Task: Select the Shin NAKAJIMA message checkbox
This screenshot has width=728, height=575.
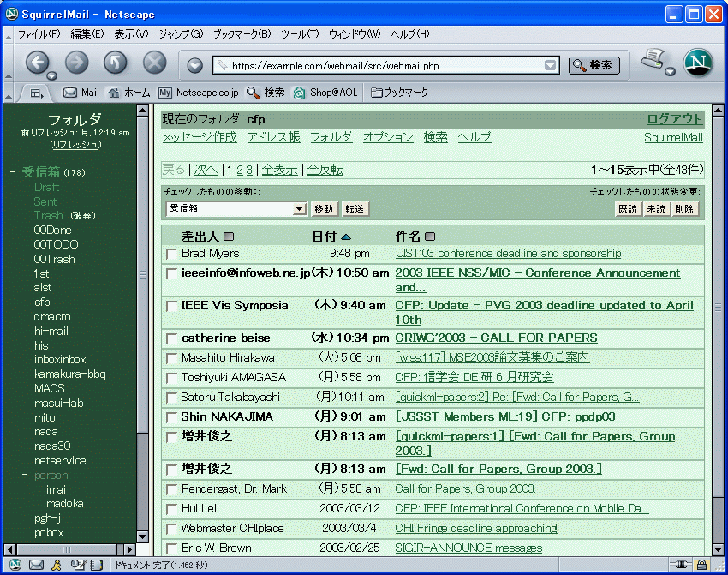Action: 171,417
